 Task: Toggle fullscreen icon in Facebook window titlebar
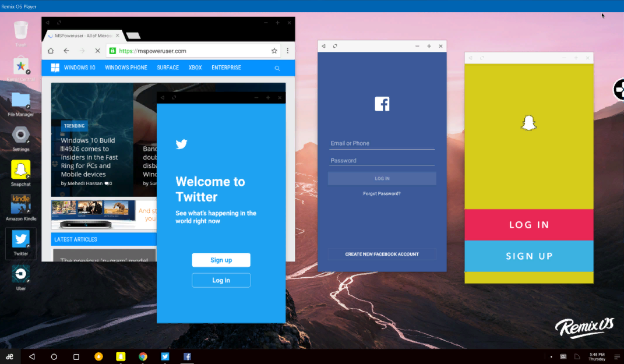coord(335,46)
